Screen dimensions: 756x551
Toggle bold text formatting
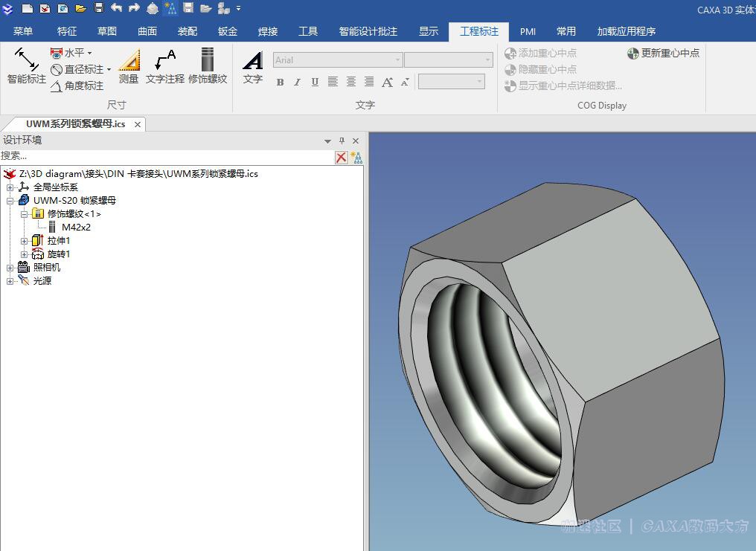pos(280,82)
